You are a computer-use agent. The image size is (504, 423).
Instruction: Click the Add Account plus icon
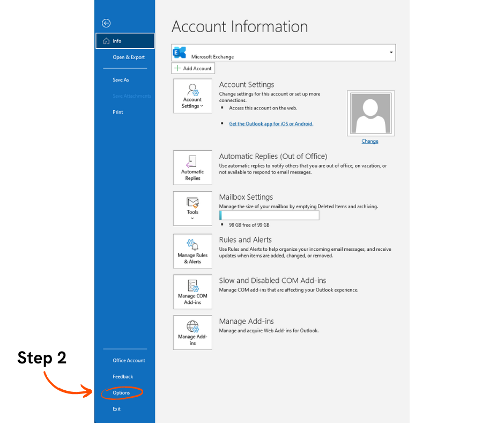coord(177,68)
